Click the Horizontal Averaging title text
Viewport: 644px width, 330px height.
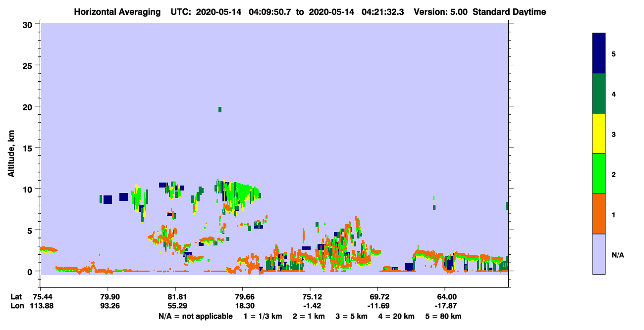click(116, 11)
